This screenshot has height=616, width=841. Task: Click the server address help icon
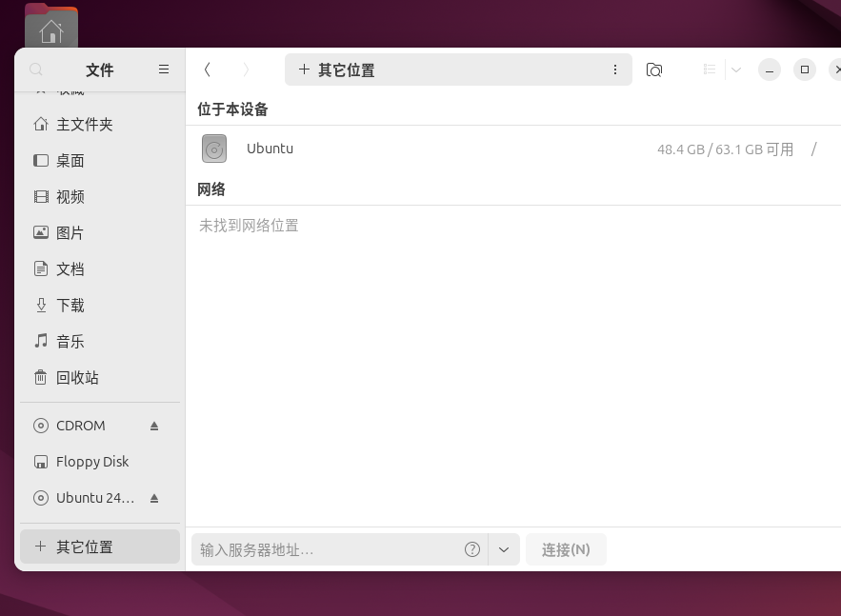tap(472, 549)
